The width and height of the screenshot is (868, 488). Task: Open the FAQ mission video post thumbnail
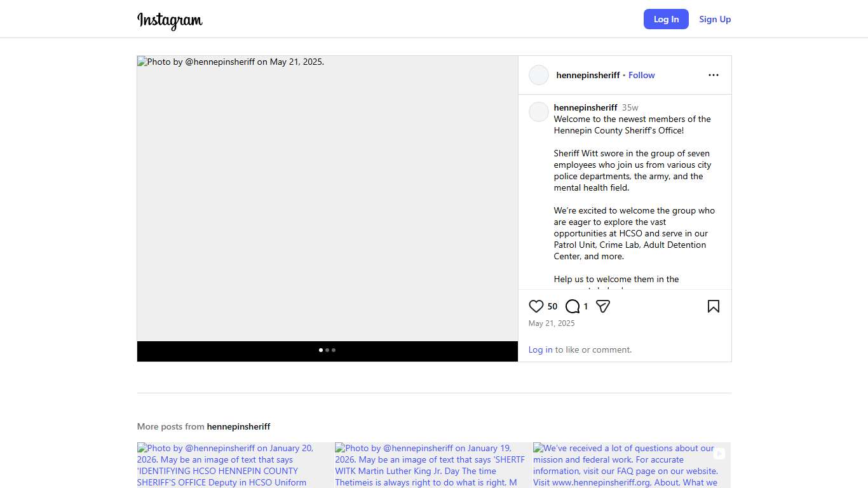click(x=631, y=465)
